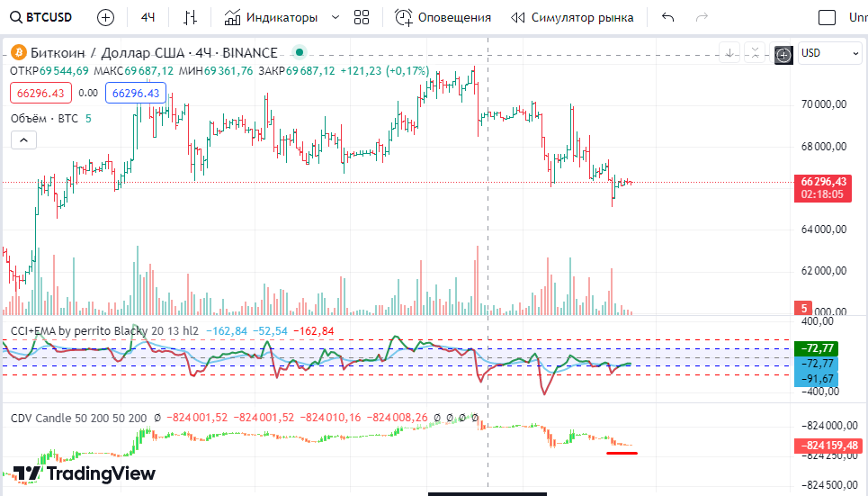868x496 pixels.
Task: Click the down arrow move-pane icon
Action: (x=729, y=53)
